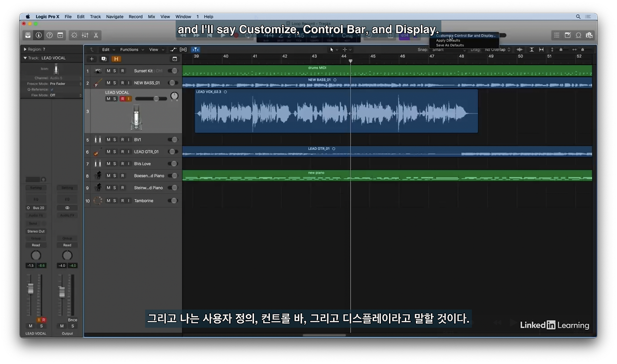Toggle Q-Reference checkbox in inspector
Viewport: 617px width, 364px height.
tap(52, 90)
